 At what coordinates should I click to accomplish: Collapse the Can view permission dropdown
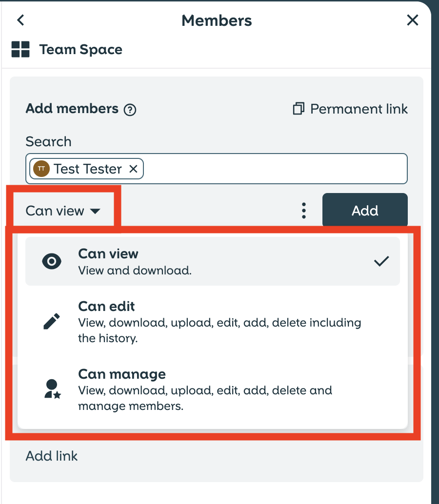[63, 211]
